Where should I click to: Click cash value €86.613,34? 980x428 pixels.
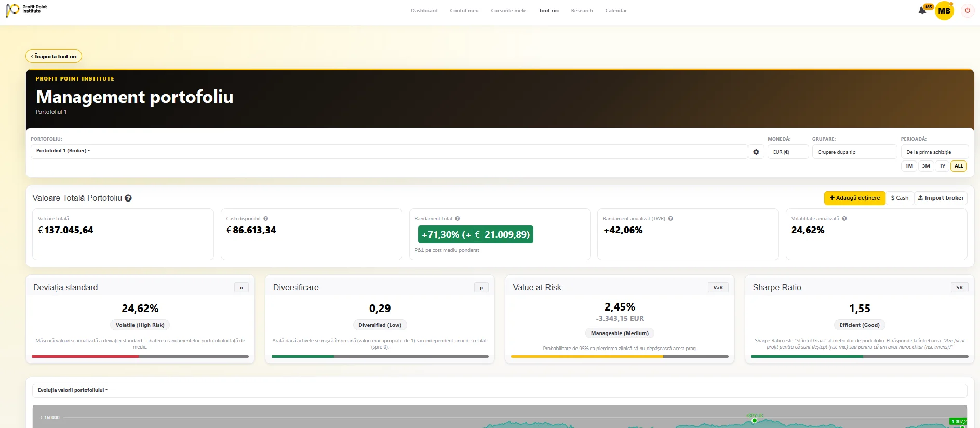pyautogui.click(x=251, y=230)
